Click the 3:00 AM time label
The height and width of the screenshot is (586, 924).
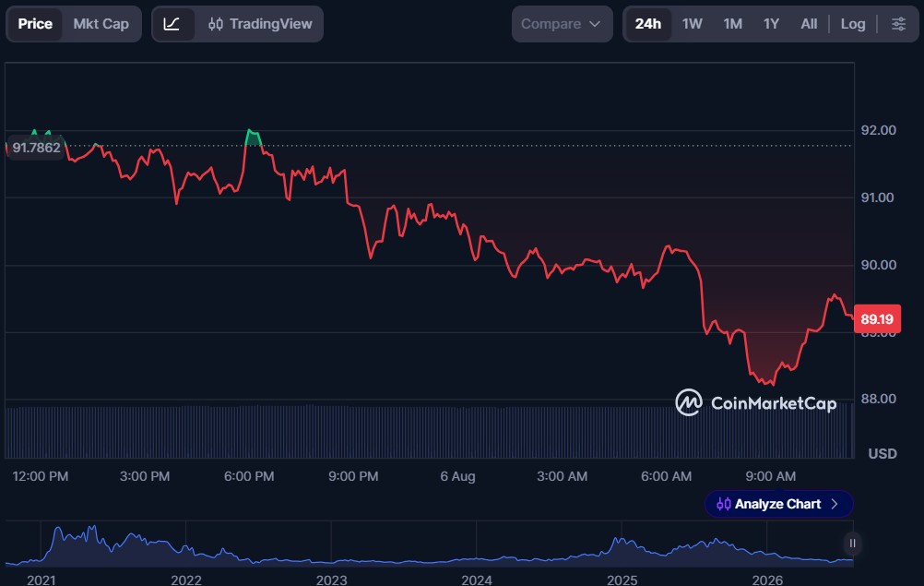tap(562, 476)
